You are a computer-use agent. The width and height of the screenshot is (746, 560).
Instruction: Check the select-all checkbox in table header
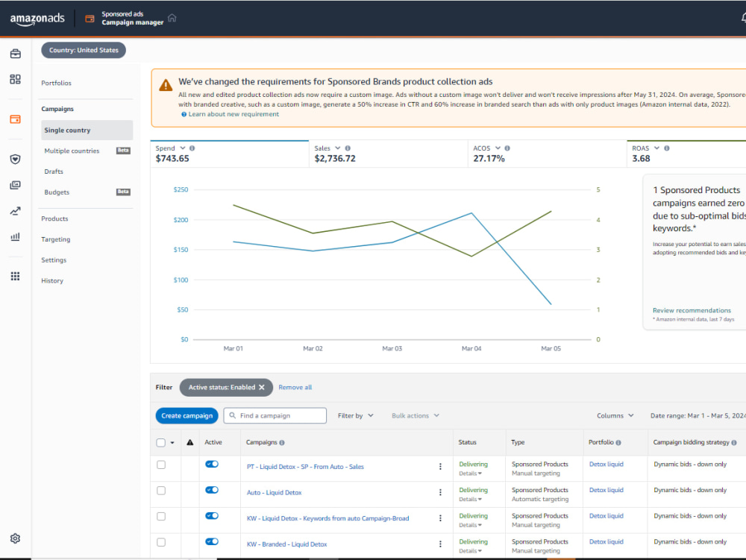[x=160, y=442]
